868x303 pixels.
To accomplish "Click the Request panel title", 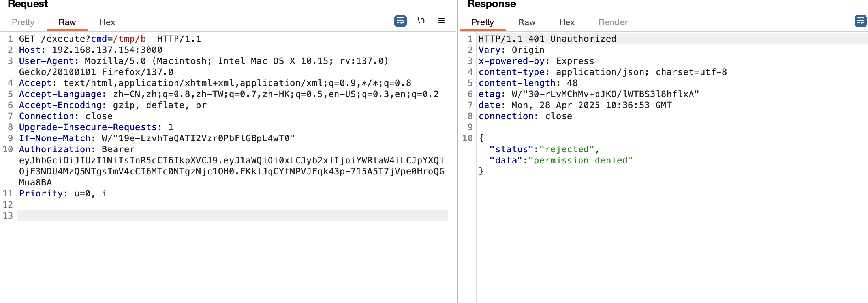I will [28, 4].
